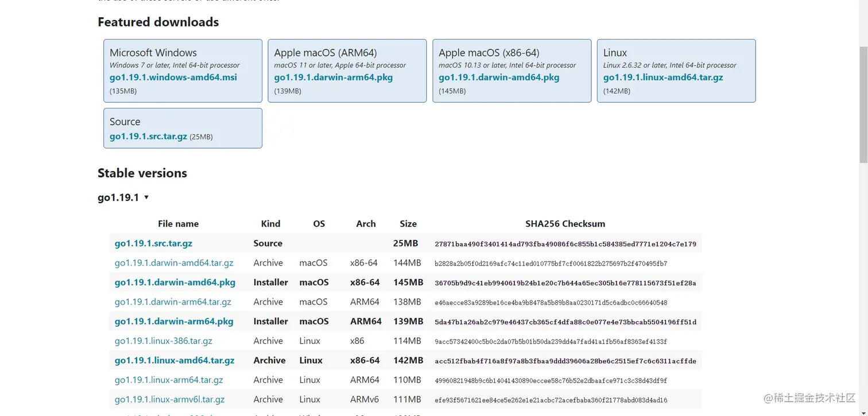Viewport: 868px width, 416px height.
Task: Download go1.19.1.src.tar.gz in Source box
Action: tap(149, 137)
